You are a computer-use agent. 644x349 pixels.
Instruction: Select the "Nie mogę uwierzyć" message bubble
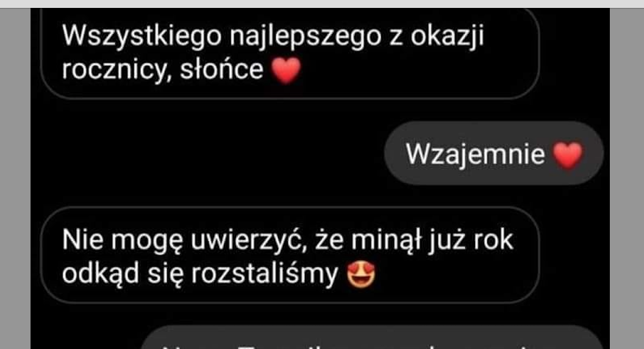(x=290, y=255)
